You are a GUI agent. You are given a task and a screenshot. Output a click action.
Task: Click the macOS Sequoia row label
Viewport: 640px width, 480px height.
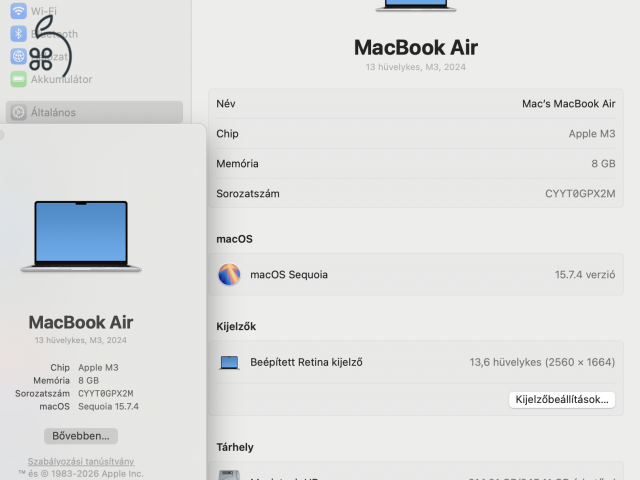click(289, 274)
